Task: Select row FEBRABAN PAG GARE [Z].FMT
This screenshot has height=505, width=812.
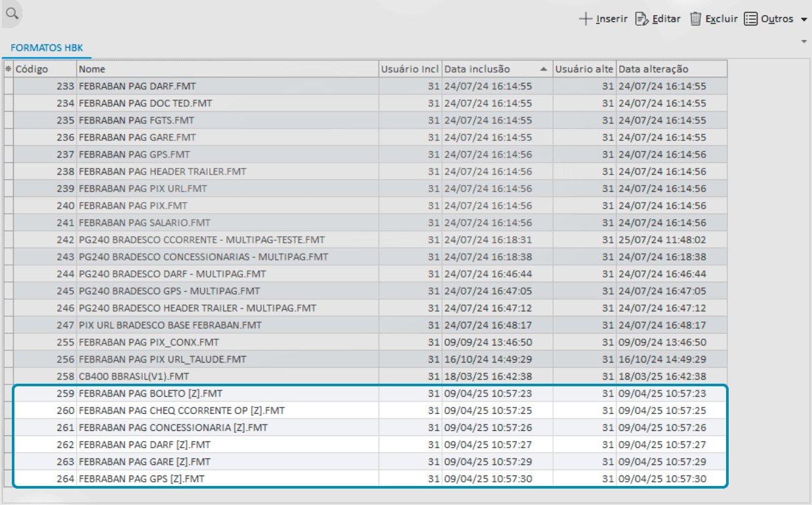Action: click(365, 462)
